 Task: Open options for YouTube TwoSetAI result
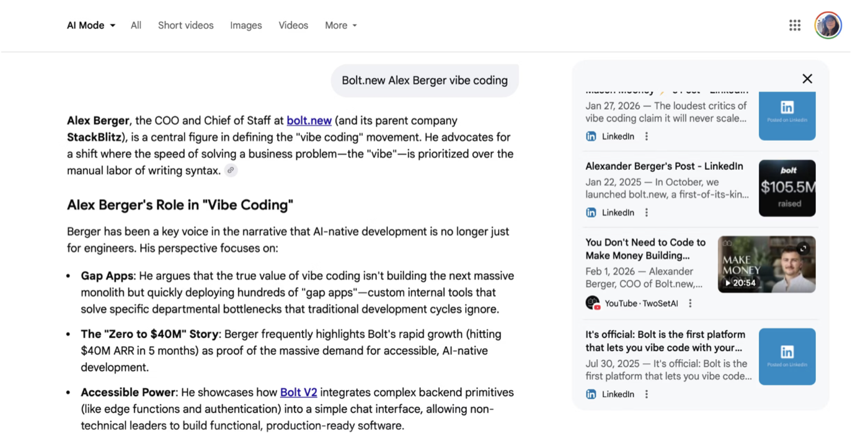690,303
